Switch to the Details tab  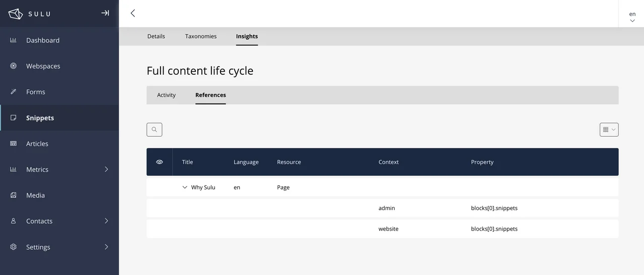tap(156, 36)
